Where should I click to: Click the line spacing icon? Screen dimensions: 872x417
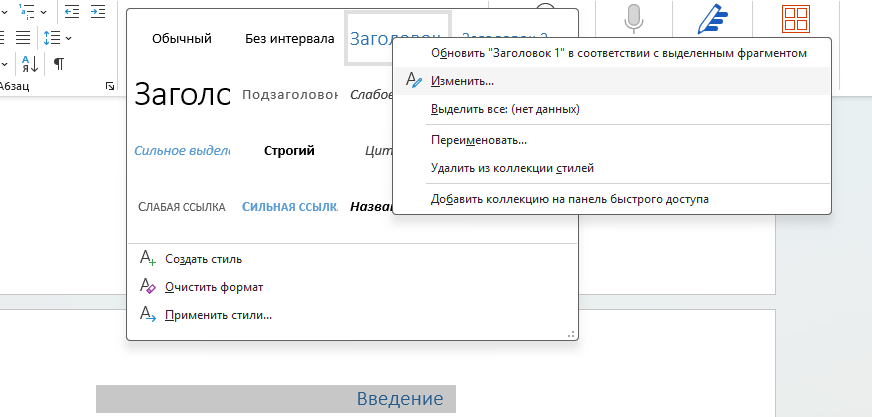(x=52, y=38)
